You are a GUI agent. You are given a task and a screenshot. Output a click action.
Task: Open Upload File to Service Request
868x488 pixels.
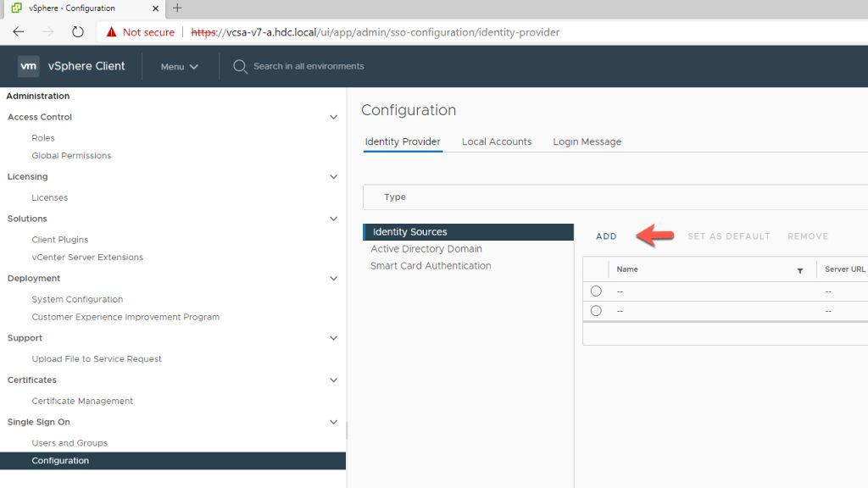[x=97, y=359]
